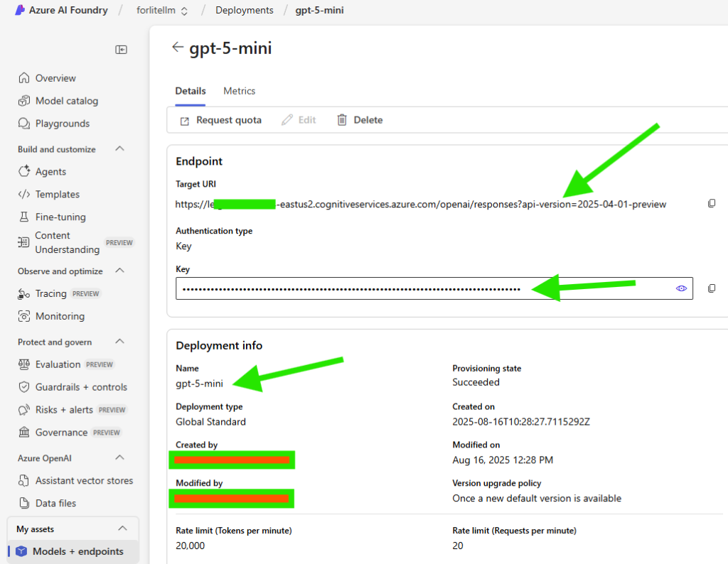Copy the Target URI using the copy icon

coord(712,203)
